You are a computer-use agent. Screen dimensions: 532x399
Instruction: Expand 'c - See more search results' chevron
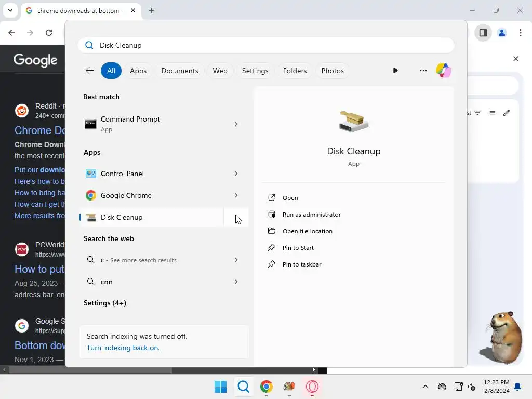[236, 260]
